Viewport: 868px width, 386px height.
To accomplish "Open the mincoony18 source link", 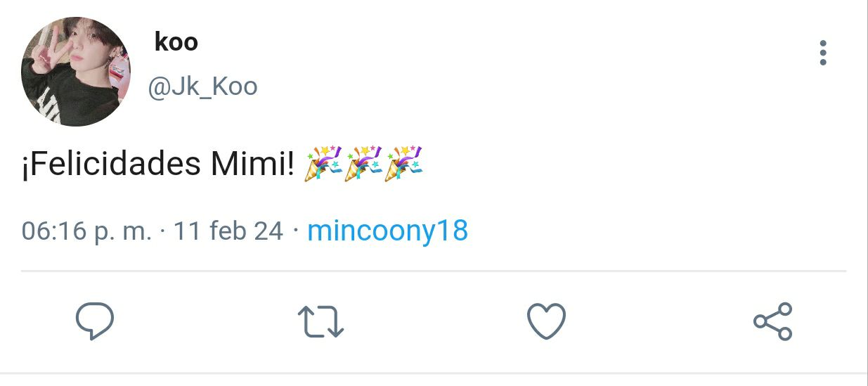I will pyautogui.click(x=388, y=231).
